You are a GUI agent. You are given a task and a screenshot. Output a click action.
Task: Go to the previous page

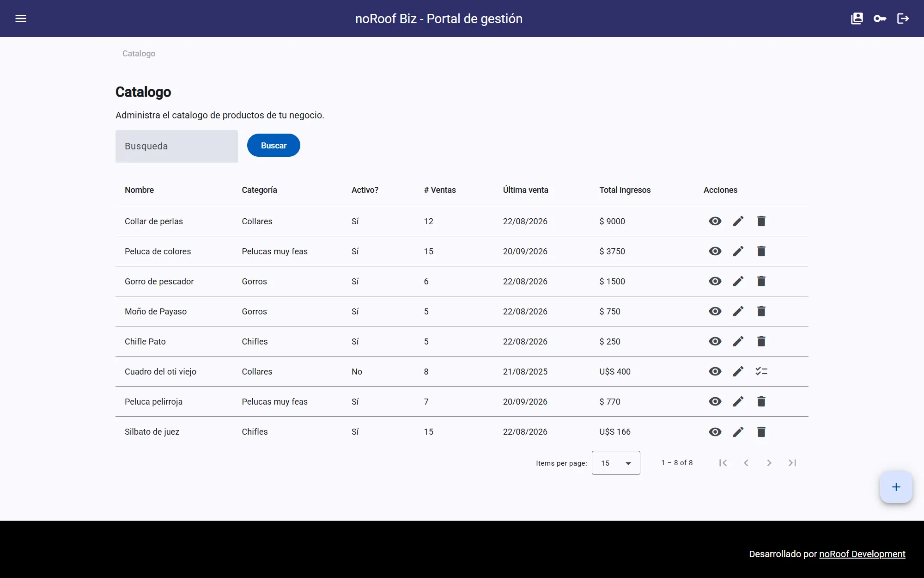(746, 463)
